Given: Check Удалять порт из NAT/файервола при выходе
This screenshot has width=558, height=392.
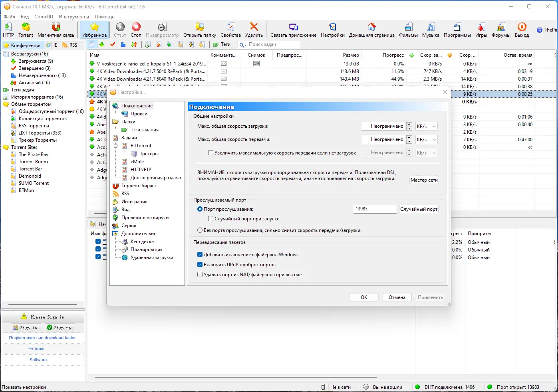Looking at the screenshot, I should pyautogui.click(x=200, y=275).
